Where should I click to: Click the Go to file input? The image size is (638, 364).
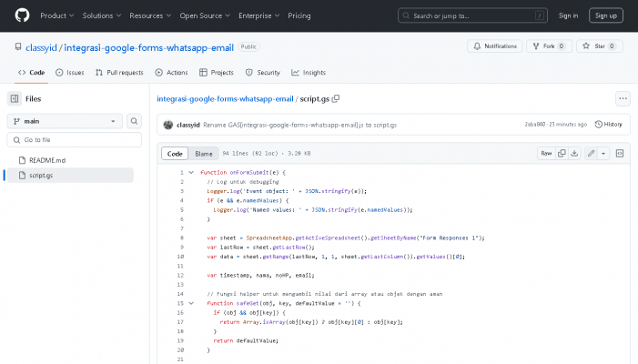point(75,139)
